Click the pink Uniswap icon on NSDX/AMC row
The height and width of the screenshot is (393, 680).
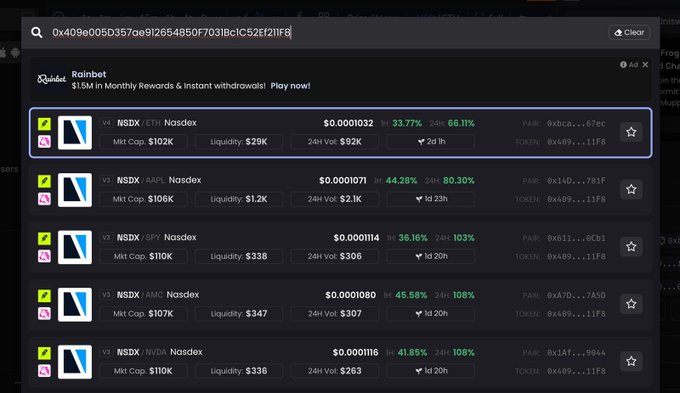[44, 313]
